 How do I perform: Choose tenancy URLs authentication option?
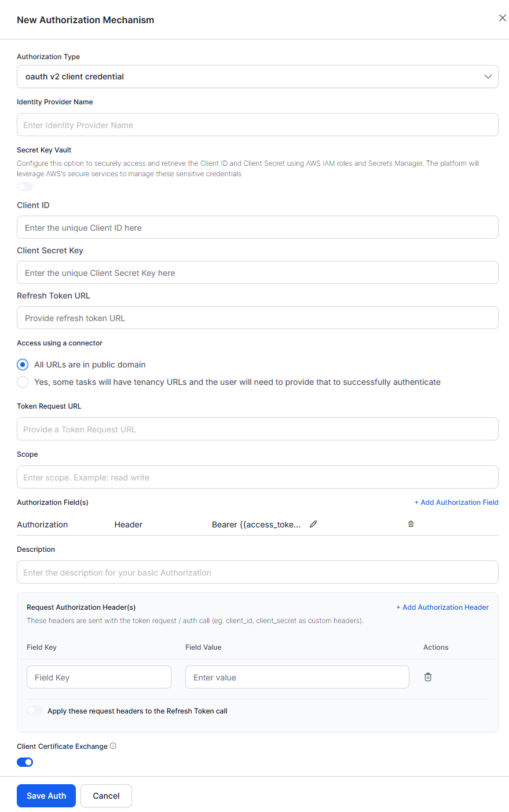click(22, 381)
